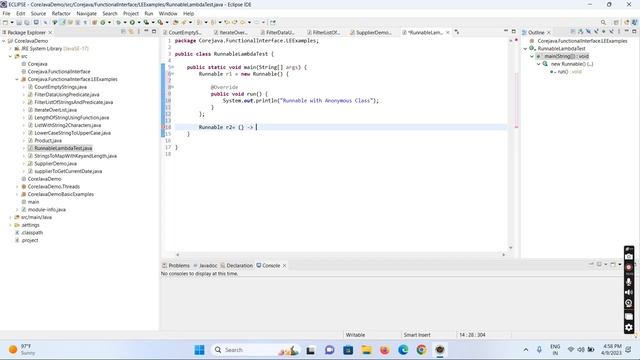
Task: Open the Refactor menu
Action: click(x=61, y=13)
